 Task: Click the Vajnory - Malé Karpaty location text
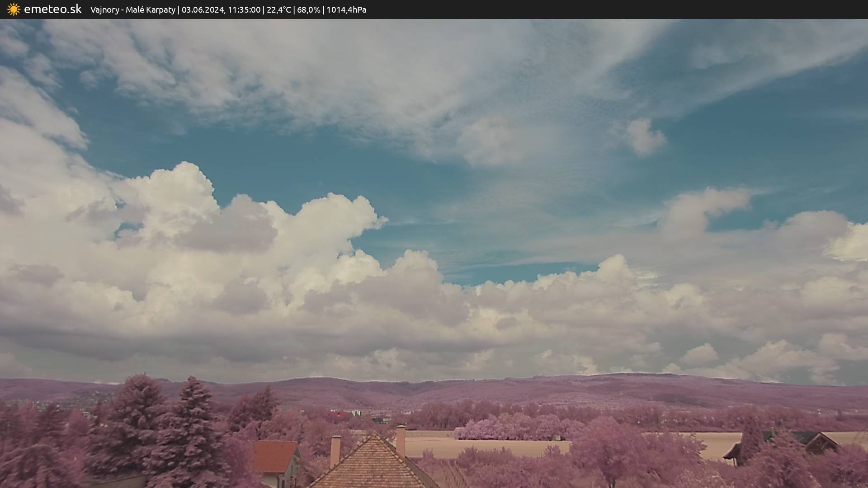click(x=133, y=10)
